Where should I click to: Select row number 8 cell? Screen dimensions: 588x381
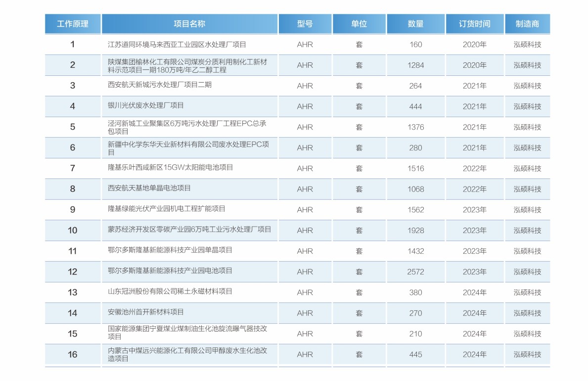point(73,189)
